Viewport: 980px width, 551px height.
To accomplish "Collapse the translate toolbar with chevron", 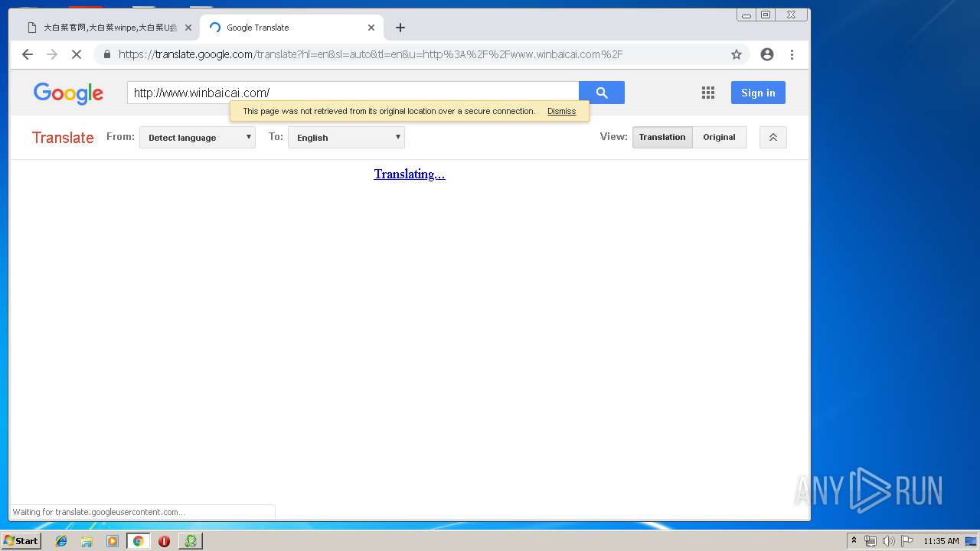I will click(x=773, y=137).
